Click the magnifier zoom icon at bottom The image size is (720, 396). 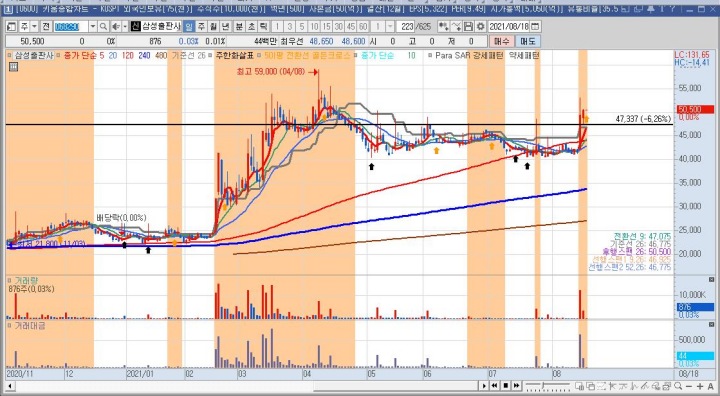(x=678, y=386)
